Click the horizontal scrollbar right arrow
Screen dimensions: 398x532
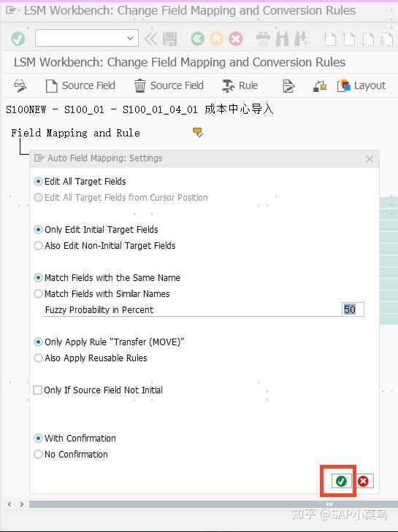(x=22, y=504)
